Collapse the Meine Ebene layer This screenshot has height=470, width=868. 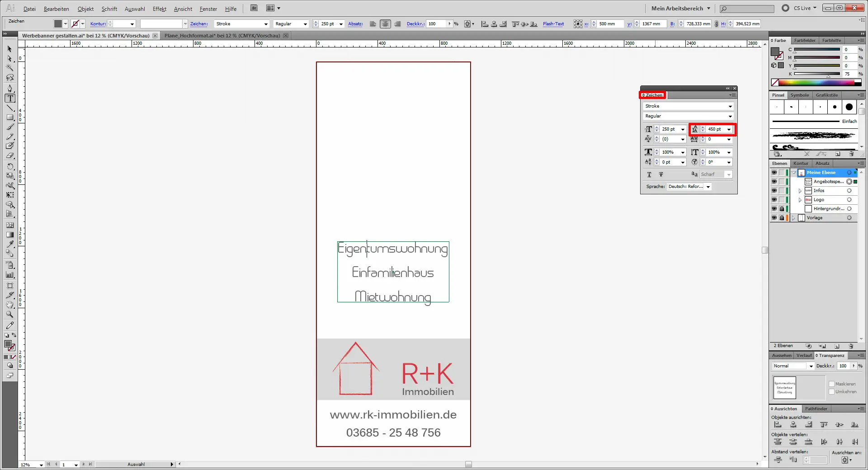point(794,173)
